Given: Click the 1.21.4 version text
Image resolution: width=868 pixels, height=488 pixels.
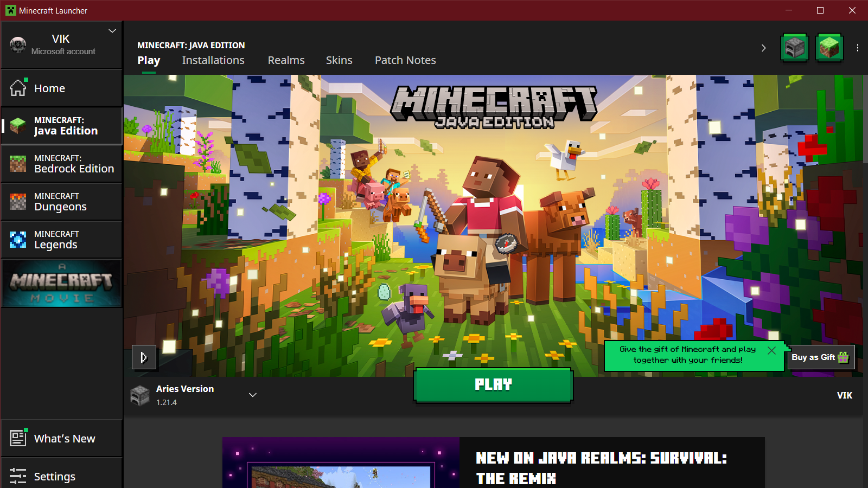Looking at the screenshot, I should (x=167, y=402).
